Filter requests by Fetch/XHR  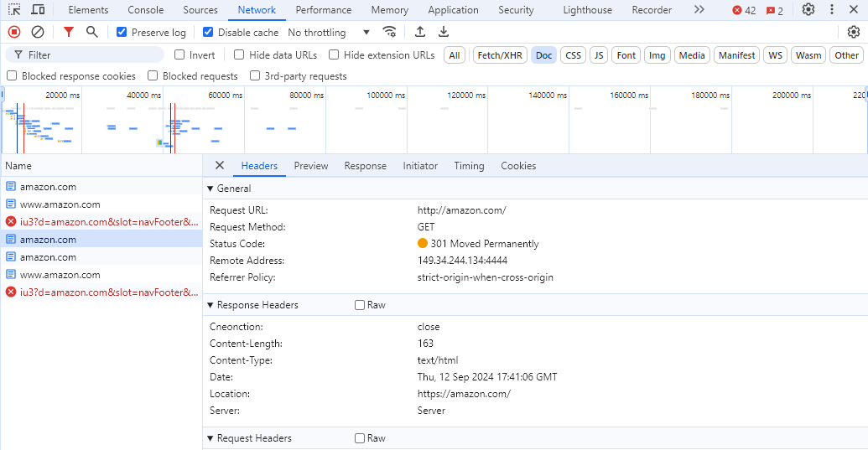[x=500, y=55]
